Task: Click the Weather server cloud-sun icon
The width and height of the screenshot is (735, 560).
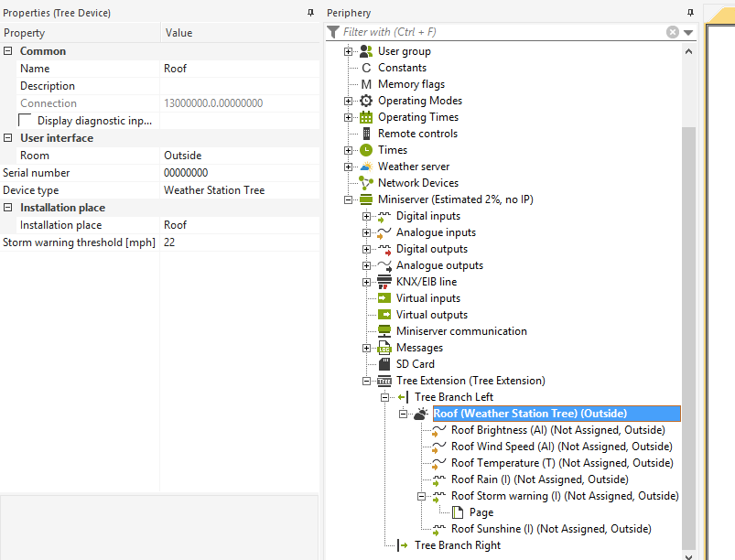Action: click(x=366, y=167)
